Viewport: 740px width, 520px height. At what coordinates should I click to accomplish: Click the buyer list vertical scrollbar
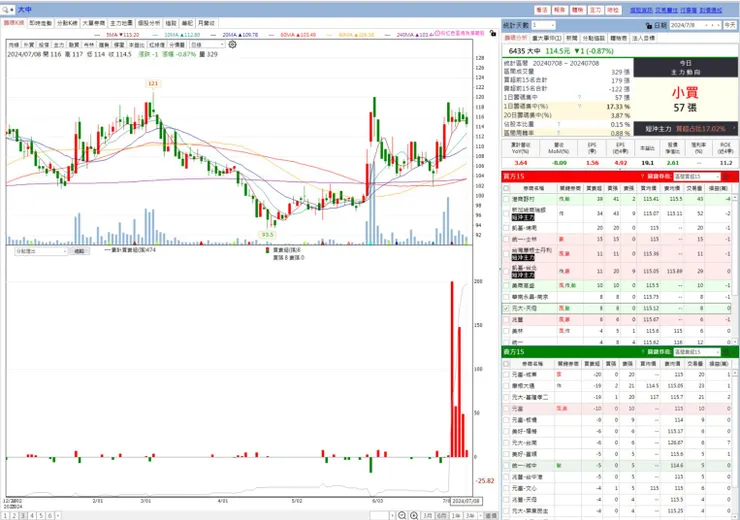point(735,269)
